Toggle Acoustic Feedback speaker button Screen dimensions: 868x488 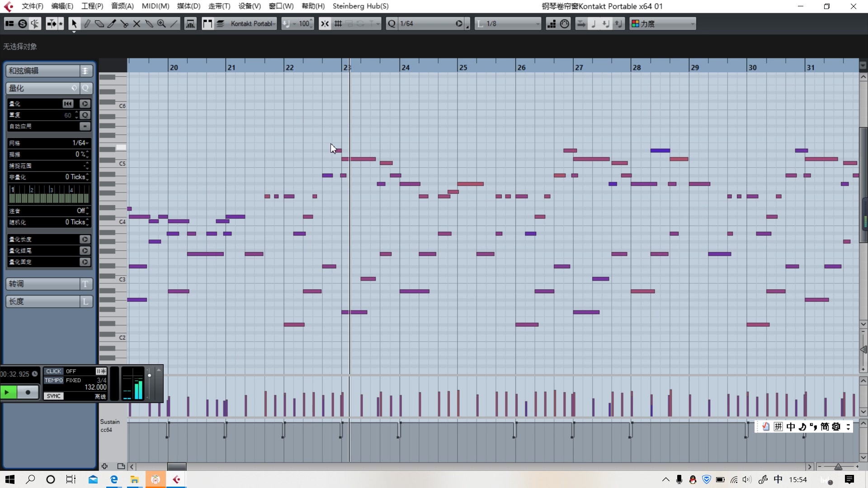click(x=35, y=24)
